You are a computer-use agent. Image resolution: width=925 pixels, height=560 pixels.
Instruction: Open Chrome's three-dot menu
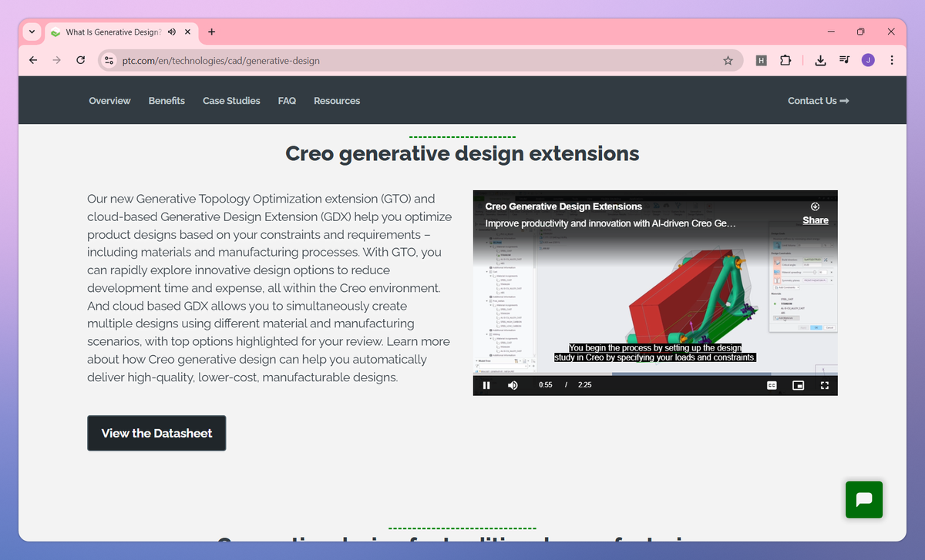tap(892, 59)
